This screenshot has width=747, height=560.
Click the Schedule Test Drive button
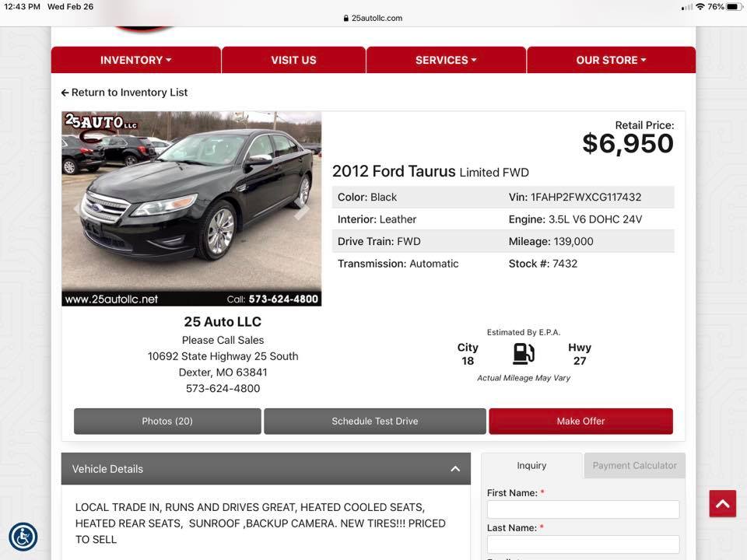click(x=374, y=421)
